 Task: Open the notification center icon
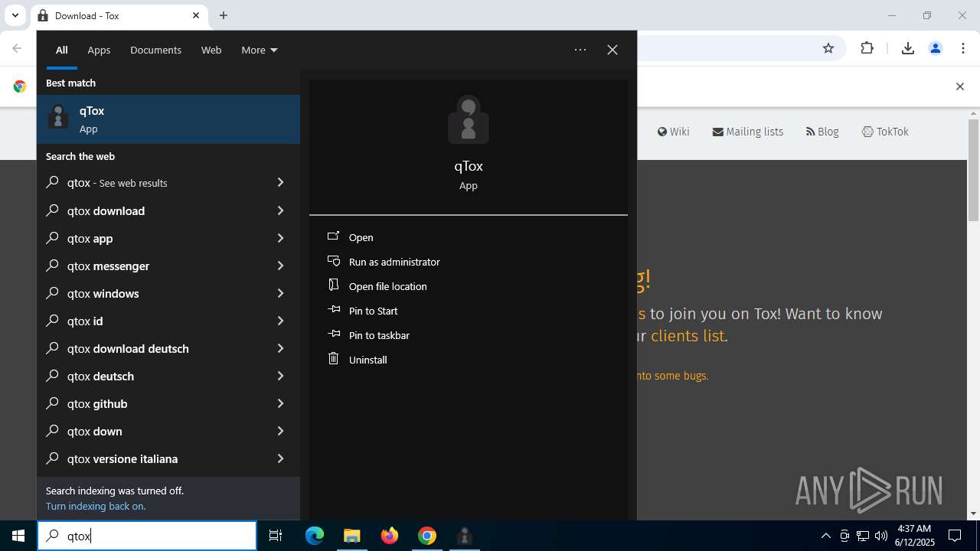[x=955, y=536]
